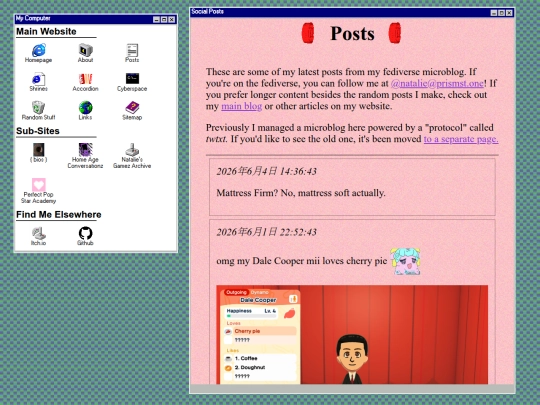Close the My Computer window
The image size is (540, 405).
coord(172,20)
